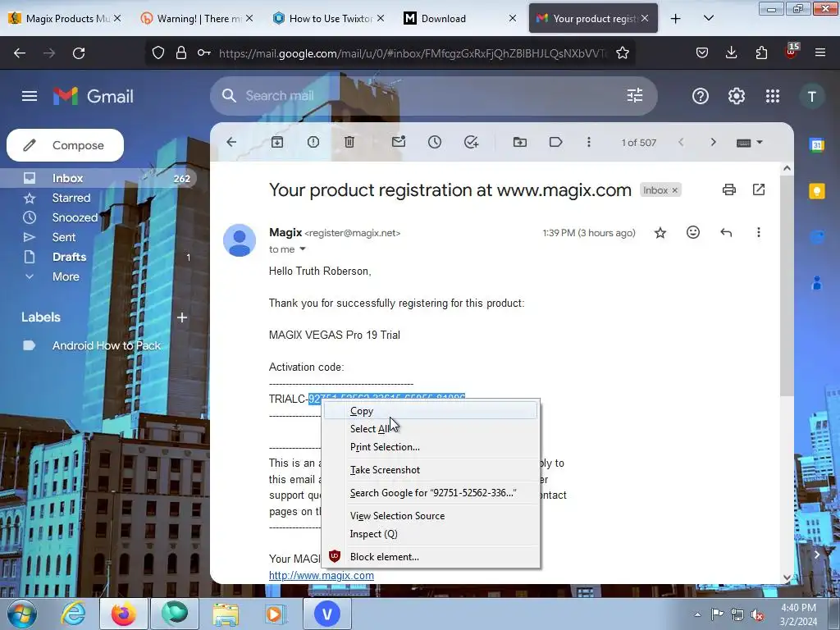Open Firefox extensions puzzle icon

tap(761, 52)
